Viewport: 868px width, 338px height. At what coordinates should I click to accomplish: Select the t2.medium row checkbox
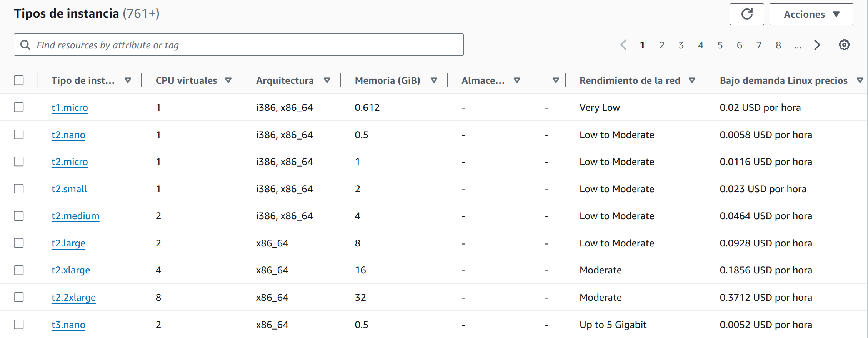pyautogui.click(x=19, y=216)
